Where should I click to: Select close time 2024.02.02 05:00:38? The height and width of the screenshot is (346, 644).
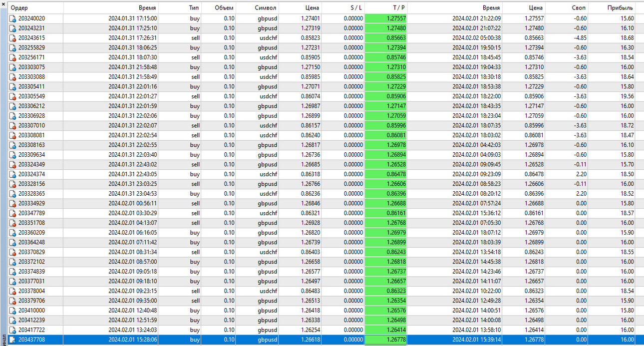[477, 38]
